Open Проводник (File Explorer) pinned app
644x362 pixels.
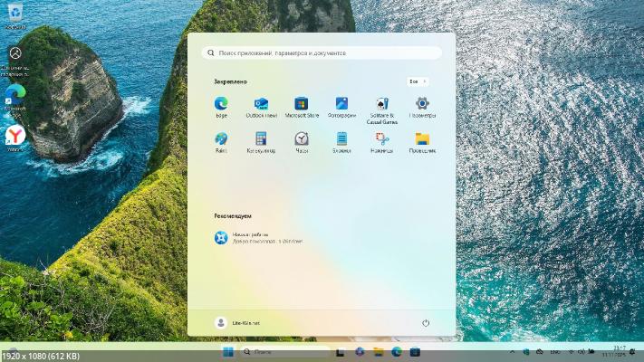422,140
